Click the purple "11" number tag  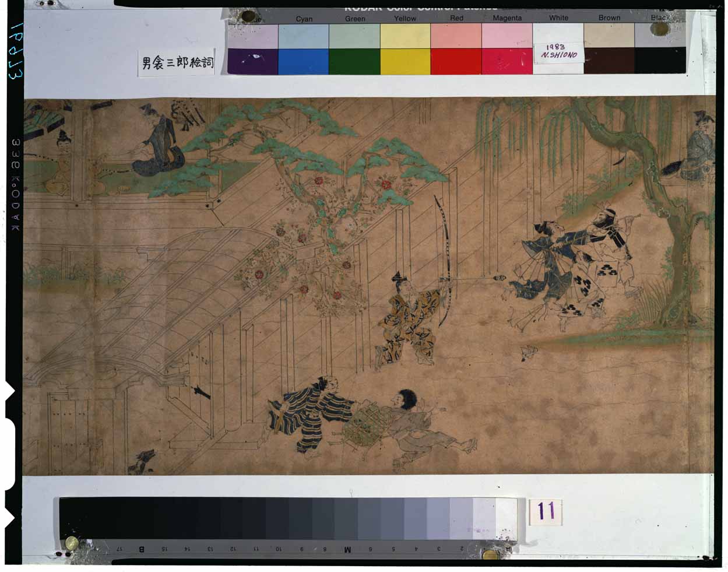546,511
